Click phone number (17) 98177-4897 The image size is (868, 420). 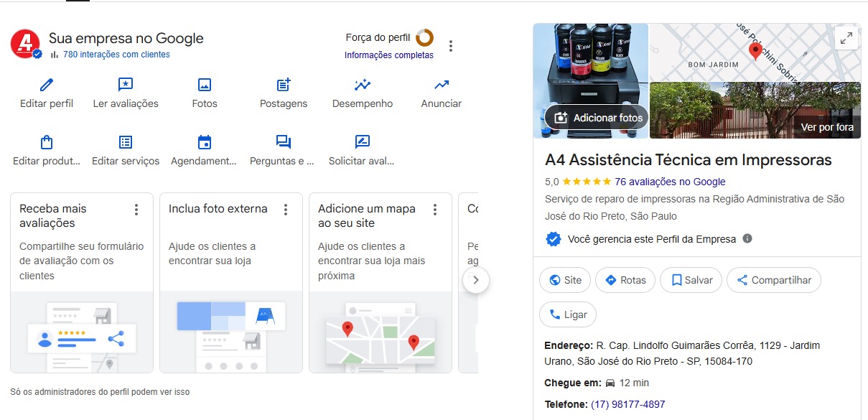coord(627,404)
